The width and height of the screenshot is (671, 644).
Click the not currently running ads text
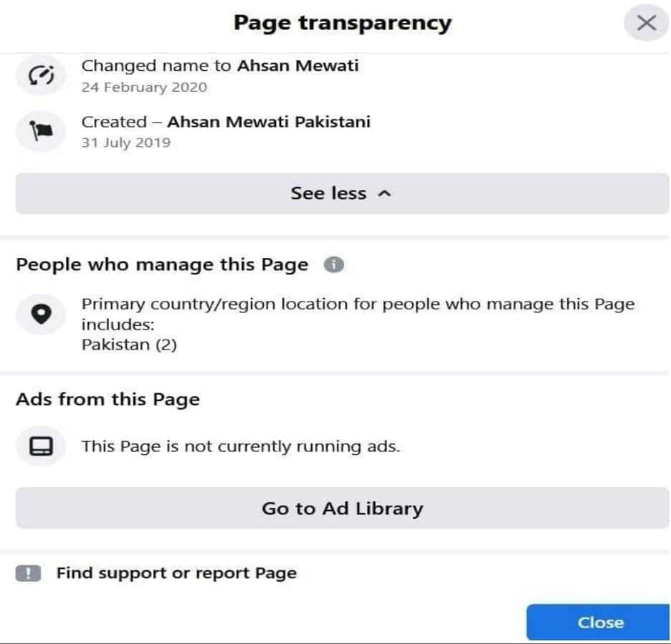click(x=240, y=446)
